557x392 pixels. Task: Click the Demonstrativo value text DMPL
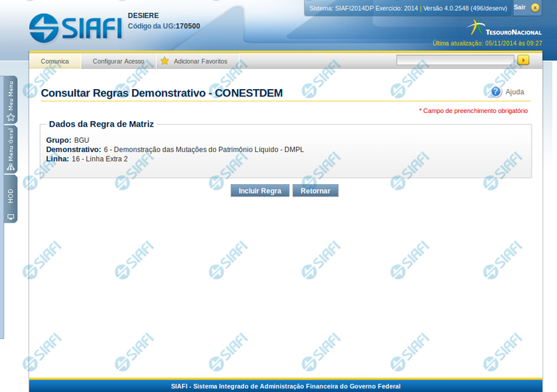(x=204, y=149)
